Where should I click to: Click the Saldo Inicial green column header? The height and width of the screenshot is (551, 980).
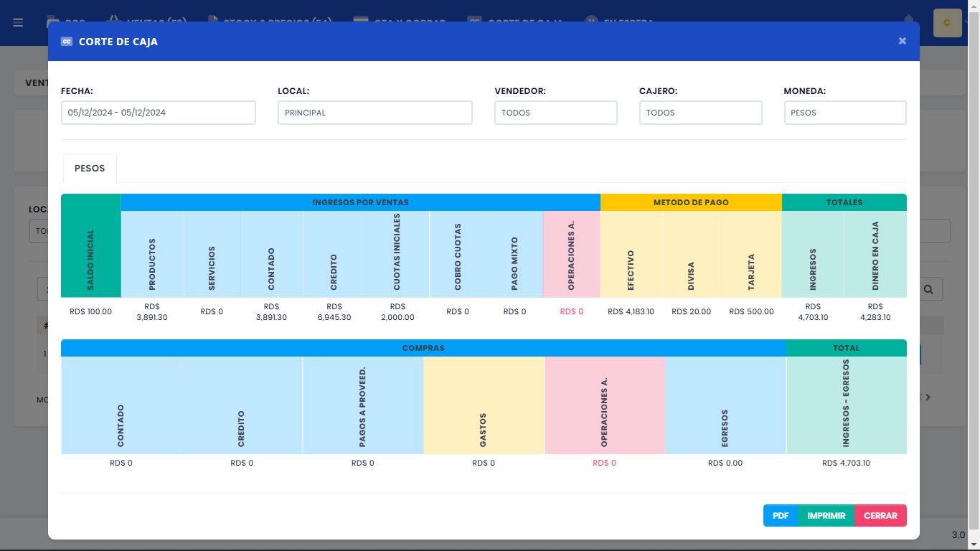(x=91, y=245)
